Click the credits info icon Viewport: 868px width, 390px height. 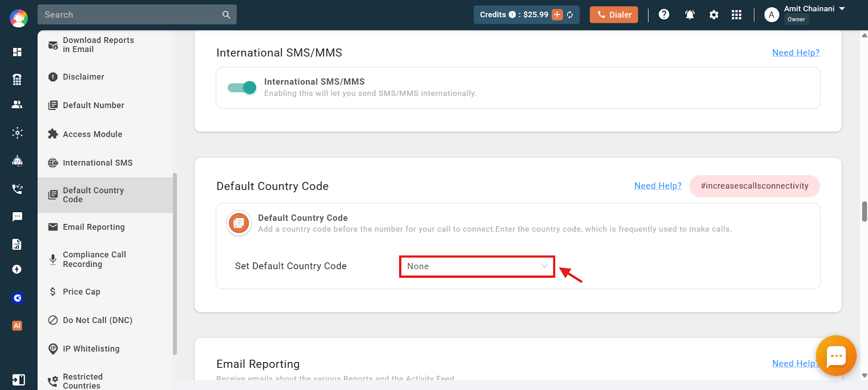(x=512, y=15)
